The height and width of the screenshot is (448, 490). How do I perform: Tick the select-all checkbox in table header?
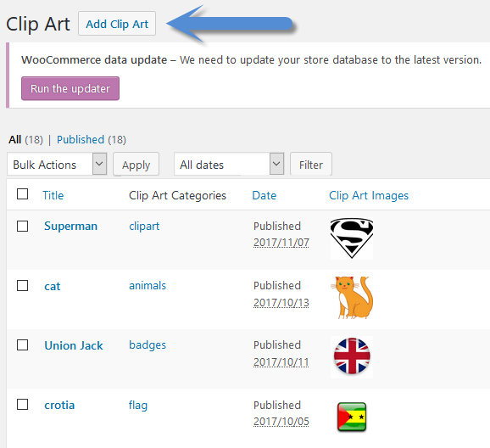click(x=23, y=194)
